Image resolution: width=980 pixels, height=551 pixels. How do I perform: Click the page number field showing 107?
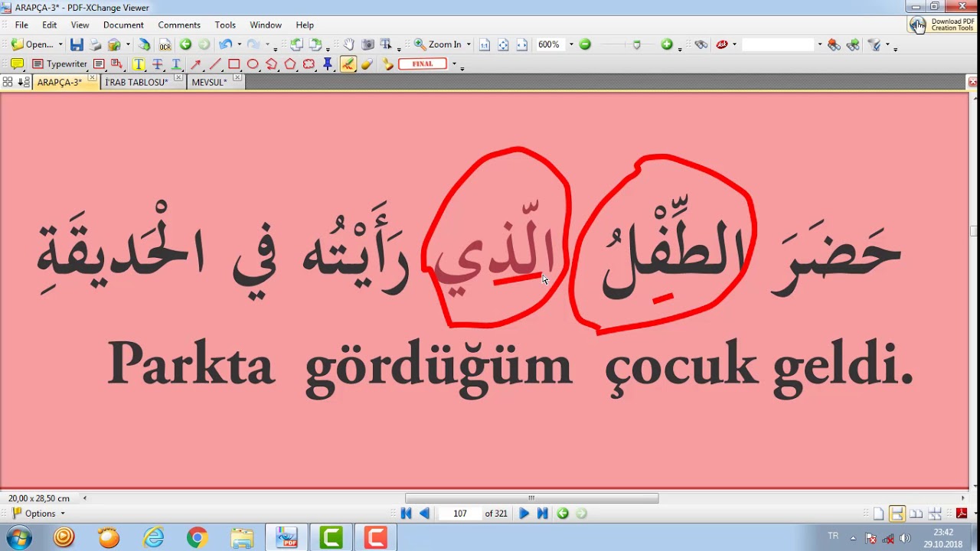(x=460, y=514)
